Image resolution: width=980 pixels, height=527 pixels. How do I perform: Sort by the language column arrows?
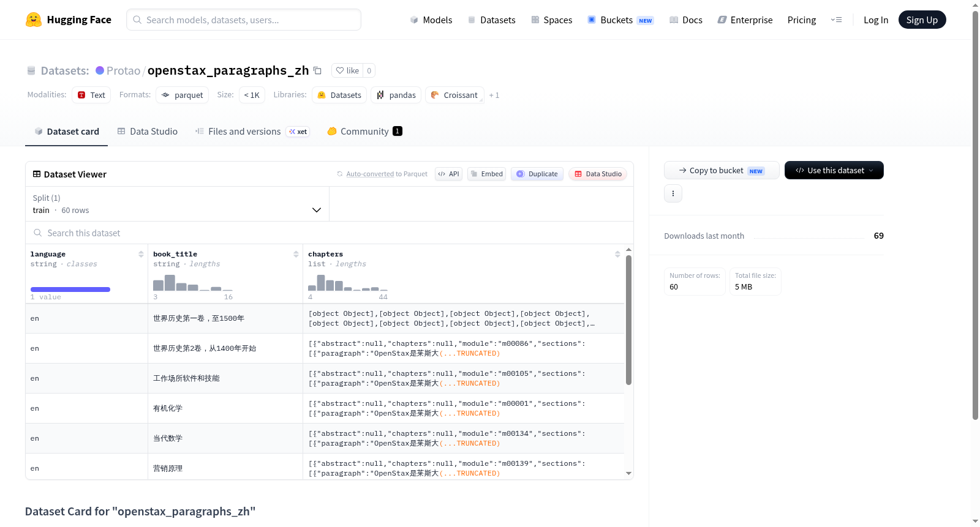point(141,254)
